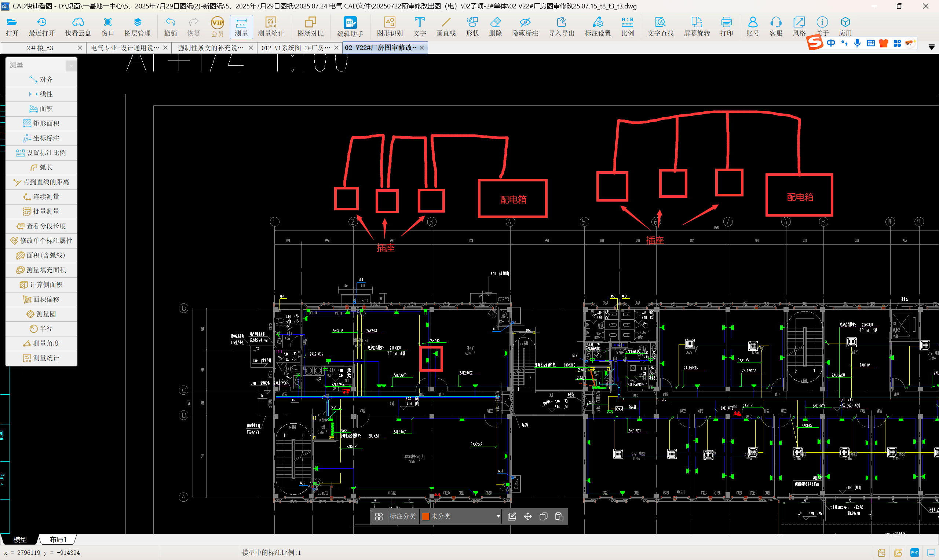Choose 设置标注比例 in measure panel
Viewport: 939px width, 560px height.
coord(41,153)
